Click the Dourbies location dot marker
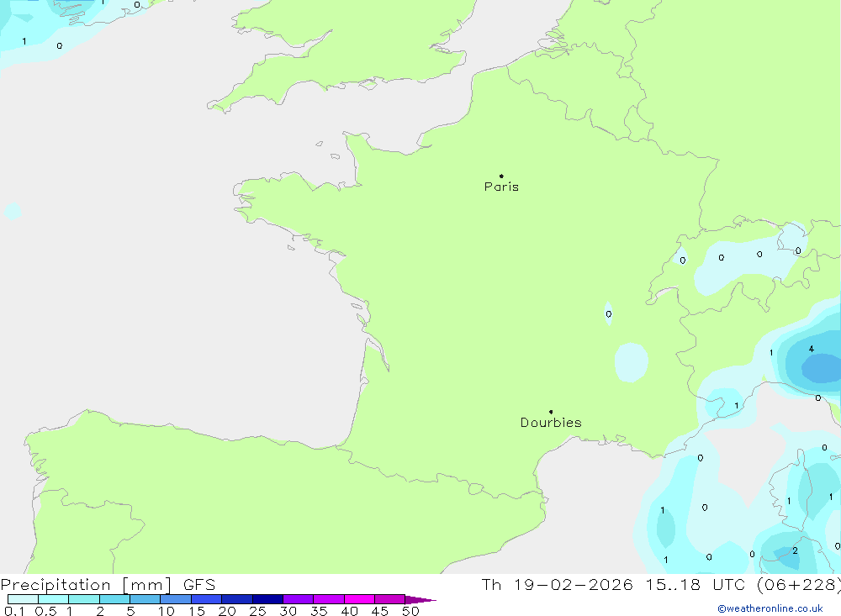Screen dimensions: 841x616 (x=551, y=412)
